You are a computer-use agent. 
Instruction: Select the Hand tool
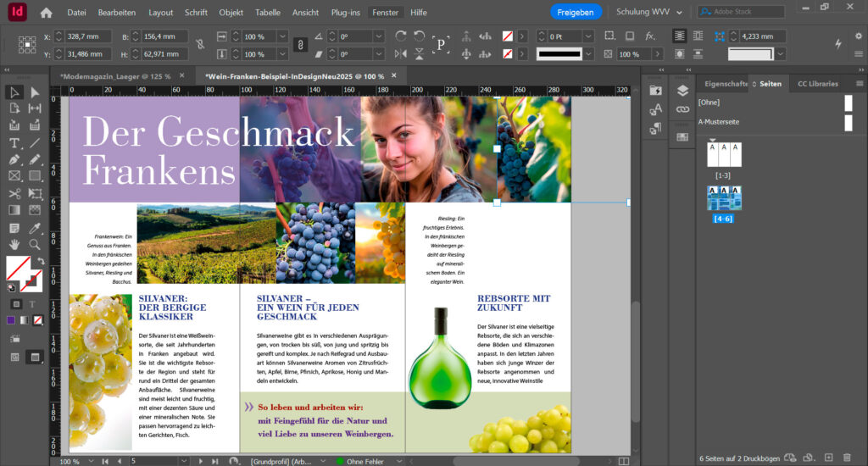click(x=14, y=244)
